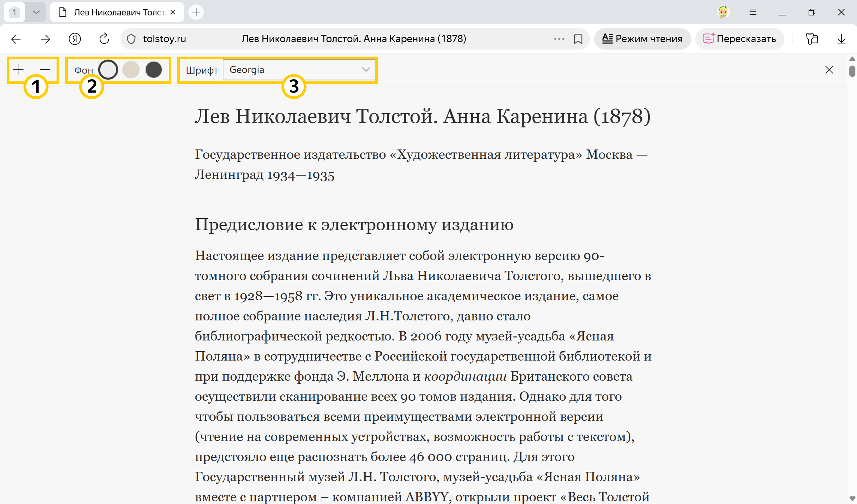Bookmark this page with bookmark icon
Viewport: 857px width, 504px height.
578,39
